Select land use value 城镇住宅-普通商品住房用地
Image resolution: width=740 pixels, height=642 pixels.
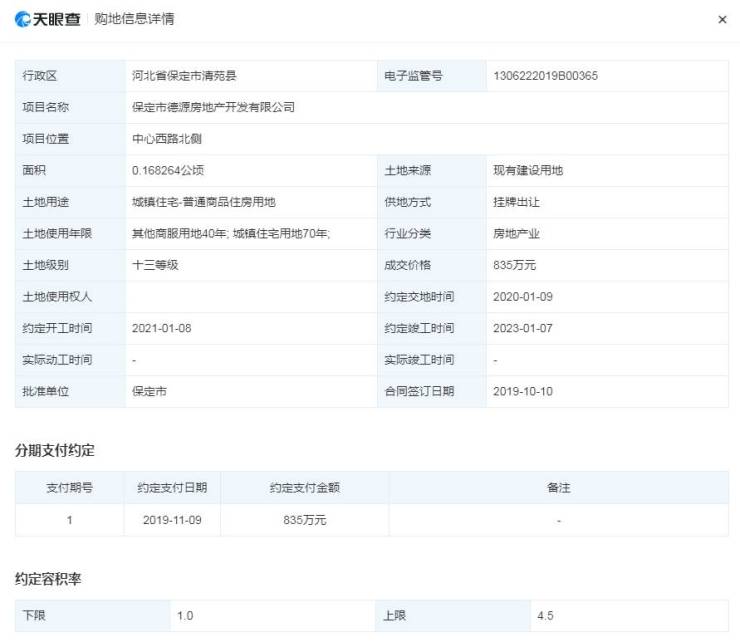[203, 202]
